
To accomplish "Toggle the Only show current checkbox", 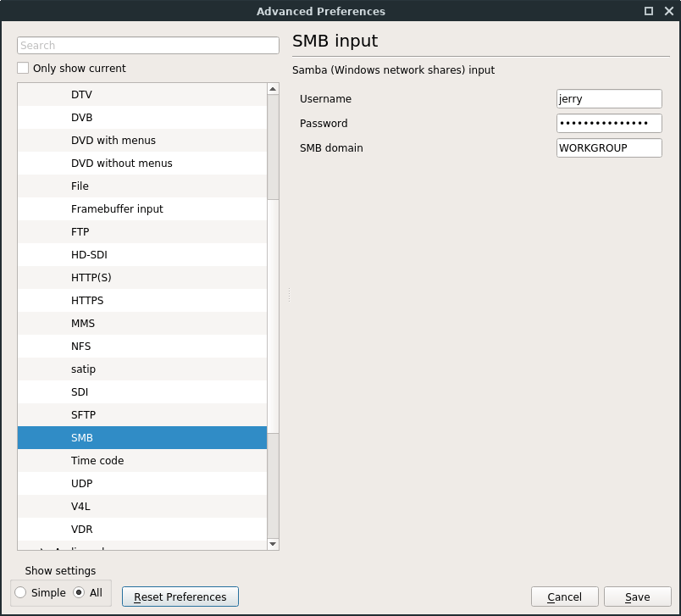I will point(24,69).
